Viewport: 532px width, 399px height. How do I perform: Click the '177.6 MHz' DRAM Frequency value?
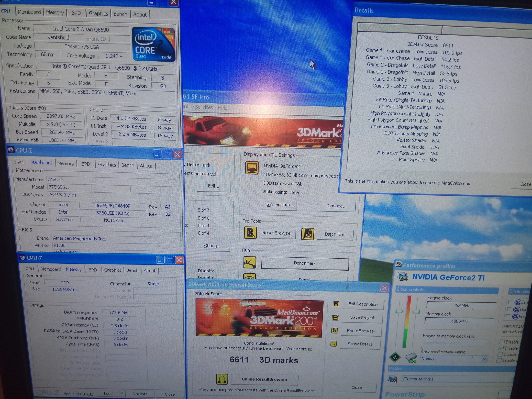119,313
